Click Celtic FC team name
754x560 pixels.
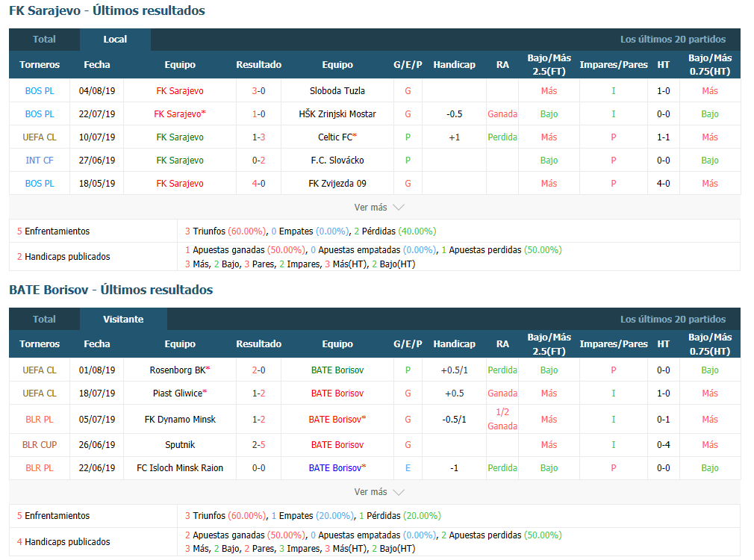337,137
